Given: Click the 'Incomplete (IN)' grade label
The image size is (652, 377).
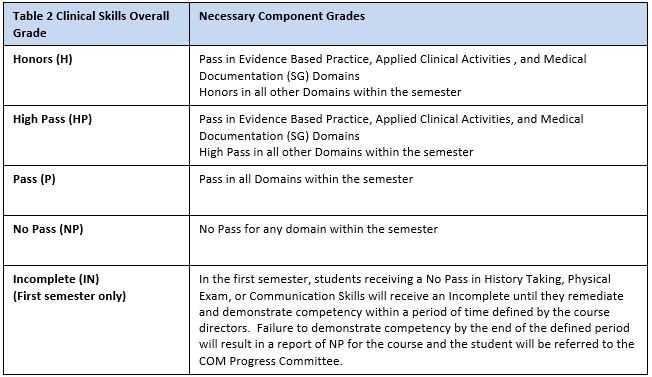Looking at the screenshot, I should 56,279.
